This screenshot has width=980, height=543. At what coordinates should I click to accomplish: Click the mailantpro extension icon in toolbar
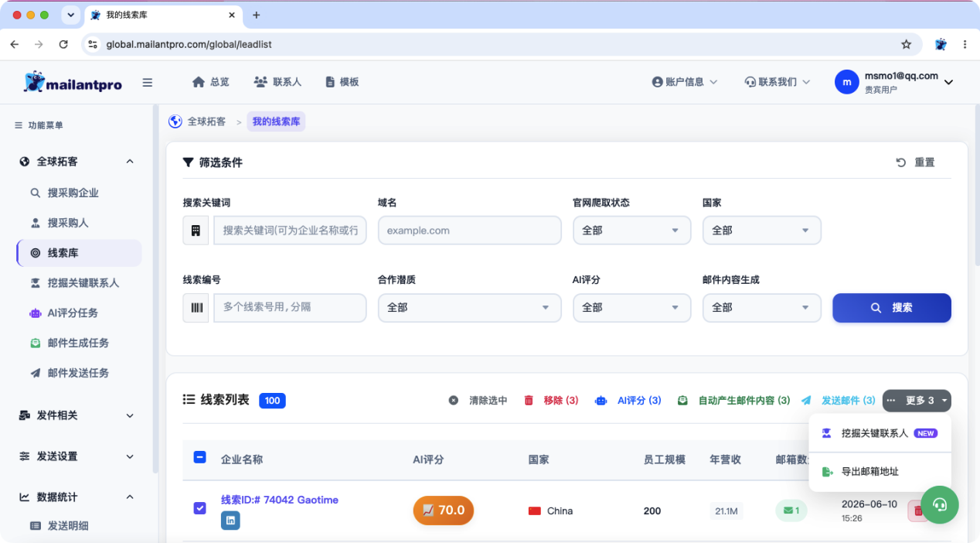[941, 45]
